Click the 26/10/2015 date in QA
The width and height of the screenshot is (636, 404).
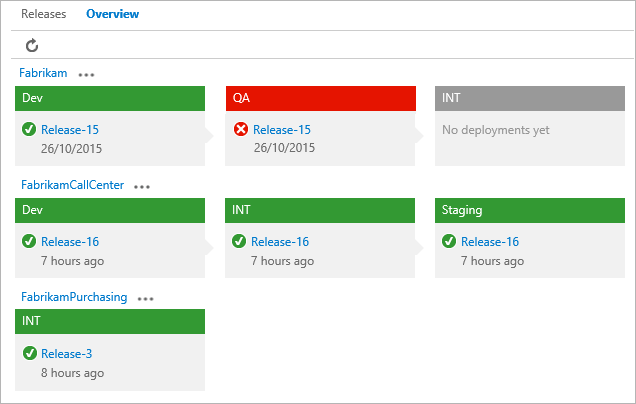point(284,148)
